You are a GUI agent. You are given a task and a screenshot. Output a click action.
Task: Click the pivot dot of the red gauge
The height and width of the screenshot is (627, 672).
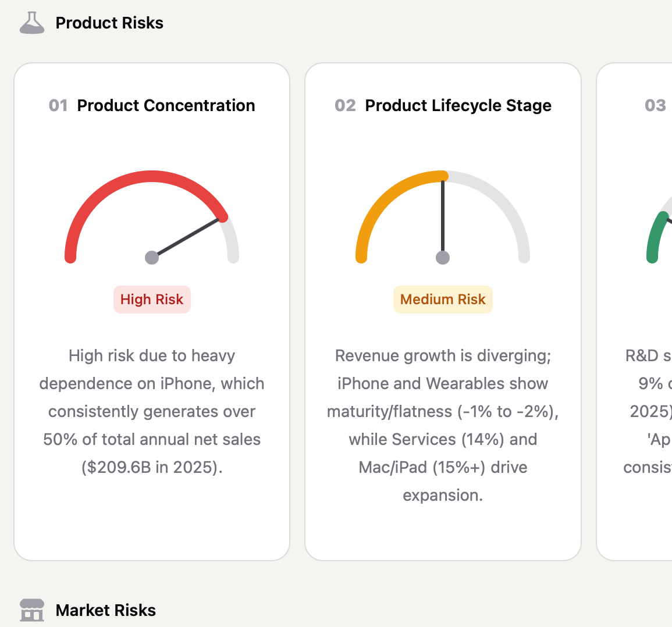pos(152,258)
